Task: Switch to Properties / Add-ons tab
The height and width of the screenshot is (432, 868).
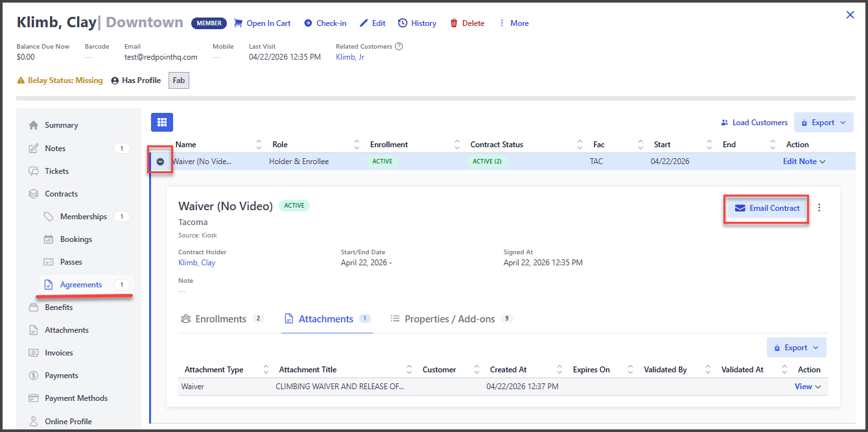Action: pos(450,319)
